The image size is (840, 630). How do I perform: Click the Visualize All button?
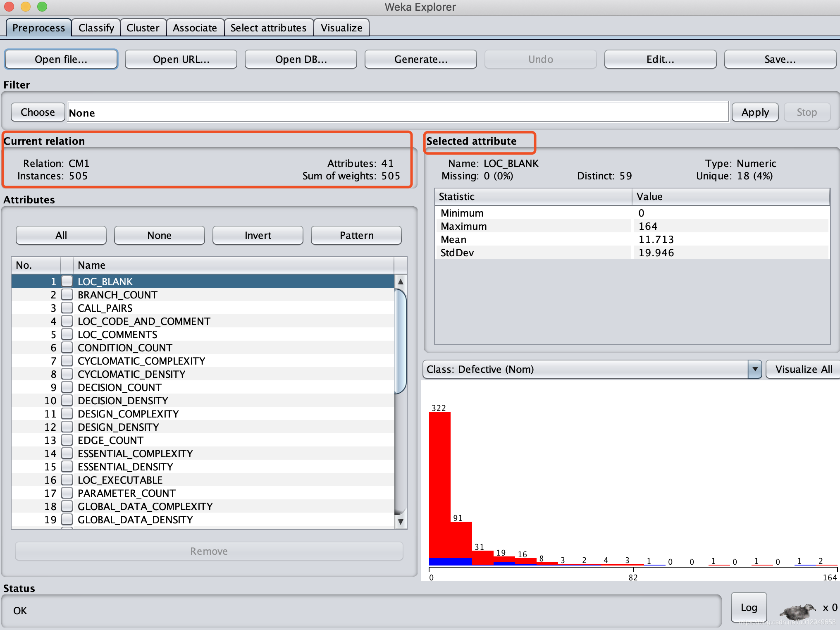tap(803, 369)
